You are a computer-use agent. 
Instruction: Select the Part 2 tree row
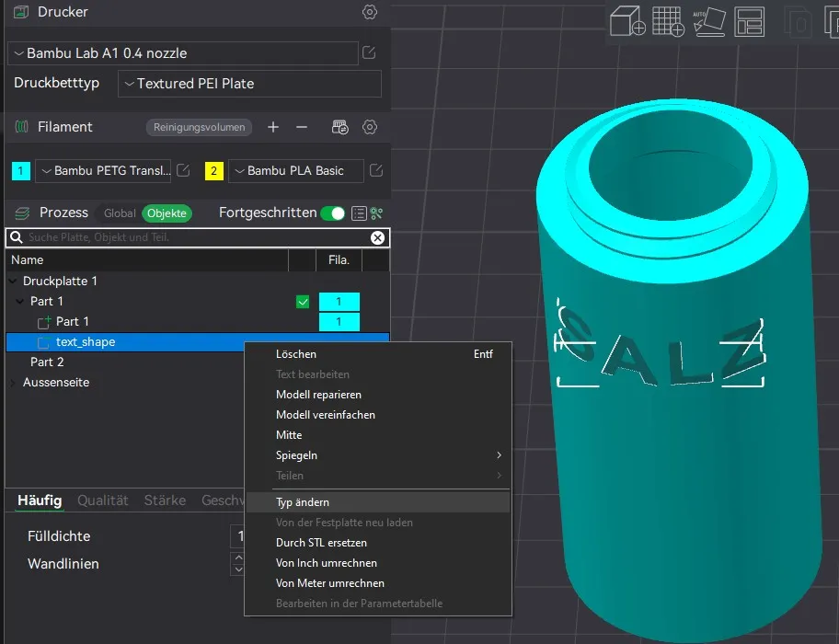tap(197, 362)
